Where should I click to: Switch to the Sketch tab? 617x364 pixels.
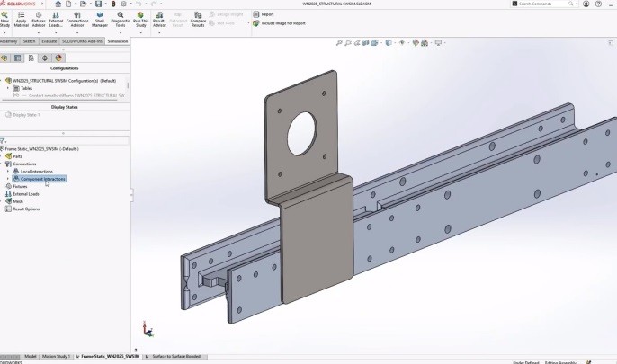pyautogui.click(x=29, y=41)
